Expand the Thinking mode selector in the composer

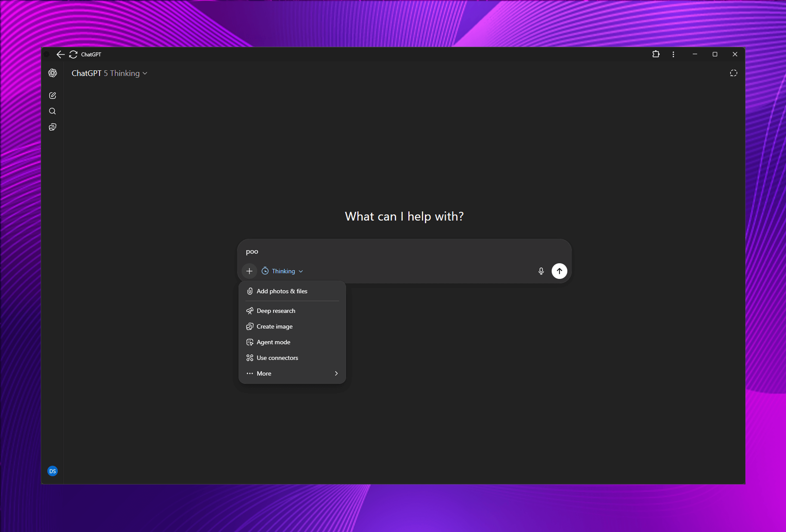(282, 271)
